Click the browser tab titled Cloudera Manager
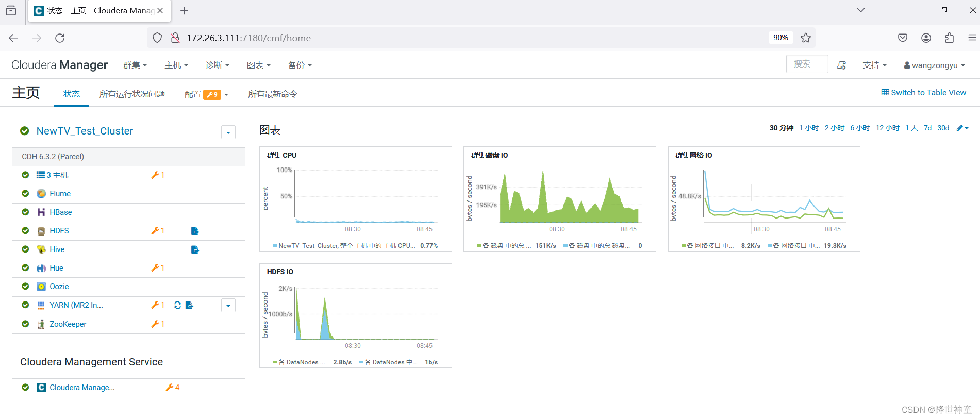 tap(99, 10)
